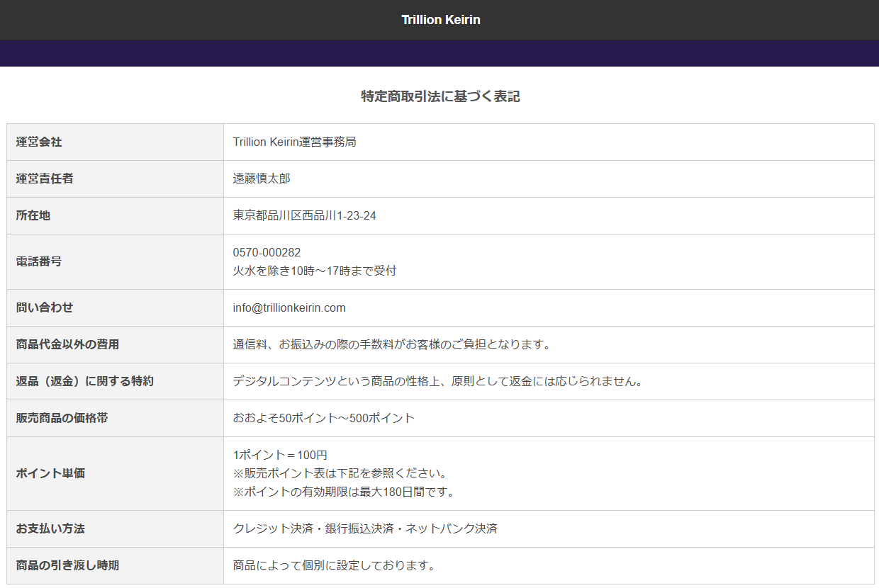This screenshot has width=879, height=588.
Task: Click the 問い合わせ row label
Action: 45,307
